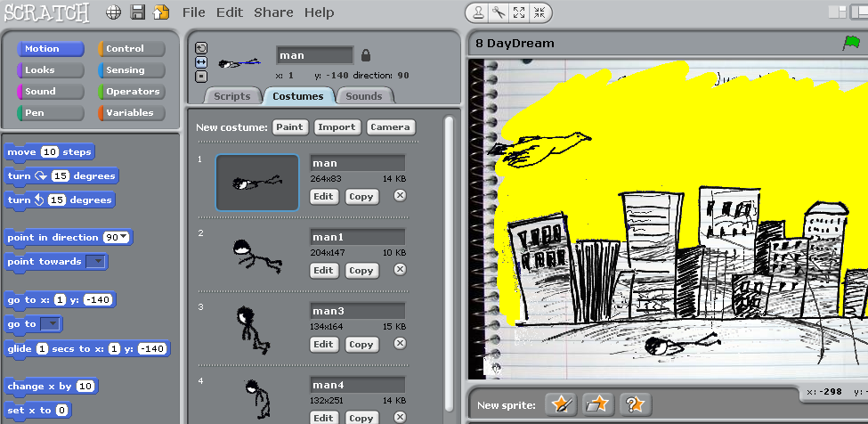Toggle the sprite padlock icon
The width and height of the screenshot is (868, 424).
[x=365, y=55]
